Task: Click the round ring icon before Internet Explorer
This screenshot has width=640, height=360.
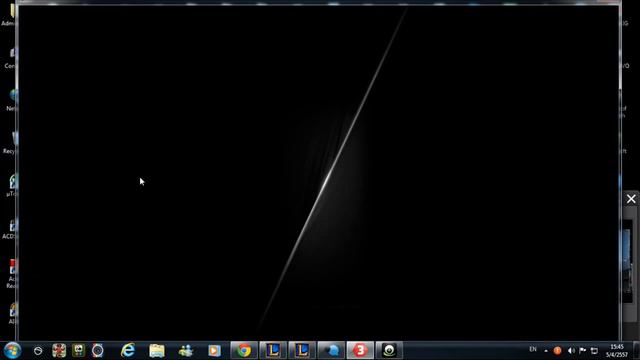Action: click(98, 350)
